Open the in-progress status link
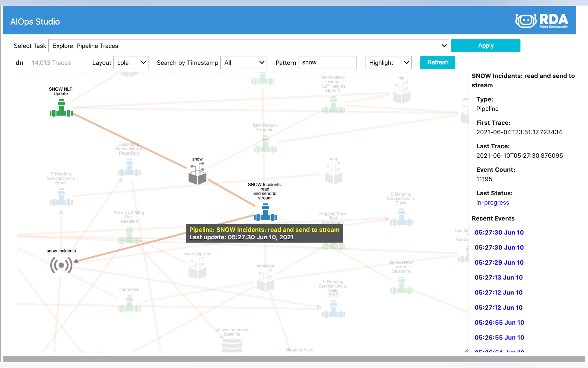Image resolution: width=588 pixels, height=368 pixels. click(x=492, y=203)
